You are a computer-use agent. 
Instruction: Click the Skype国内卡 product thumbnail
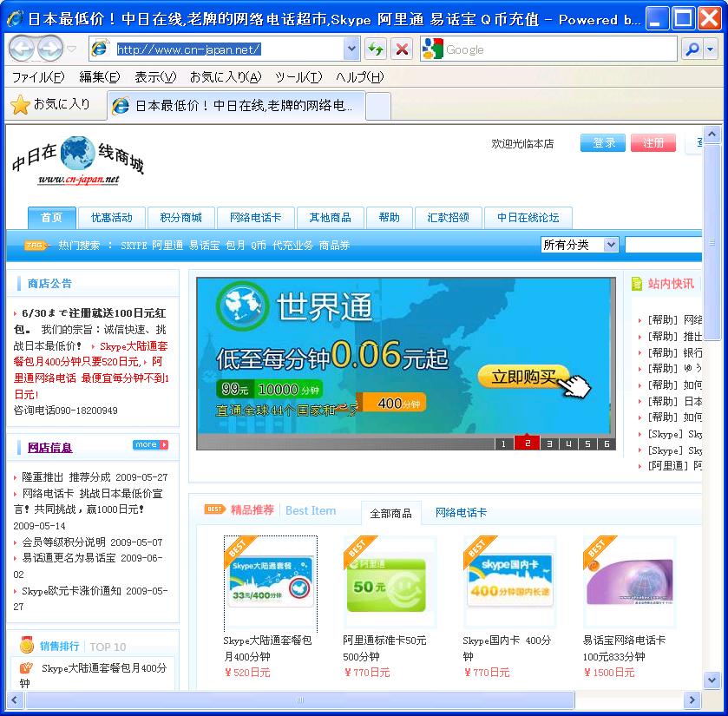click(x=510, y=582)
